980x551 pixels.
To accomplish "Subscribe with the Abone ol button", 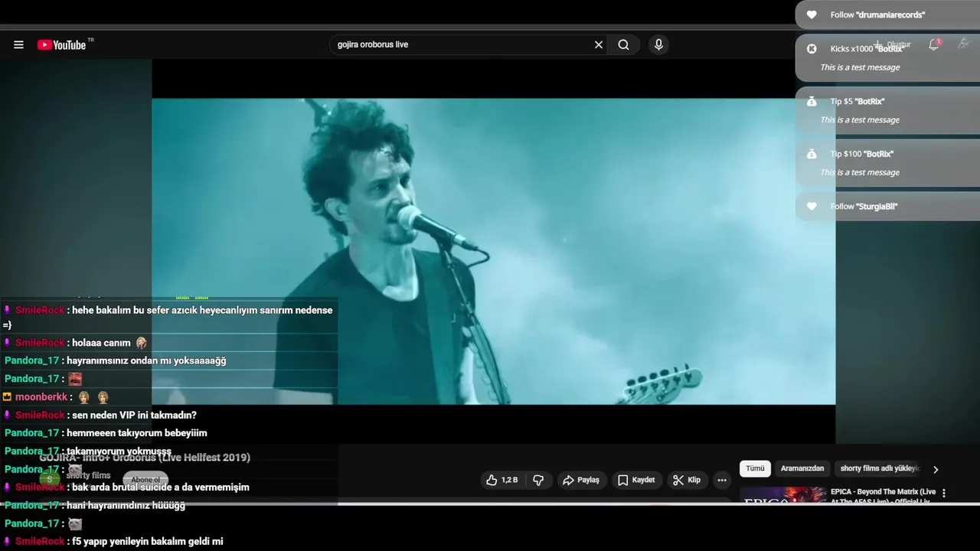I will pyautogui.click(x=145, y=480).
